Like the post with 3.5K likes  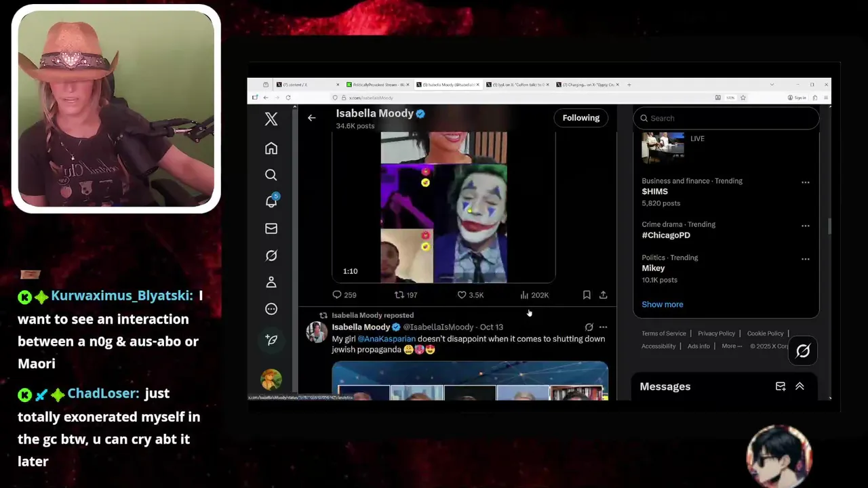click(470, 295)
